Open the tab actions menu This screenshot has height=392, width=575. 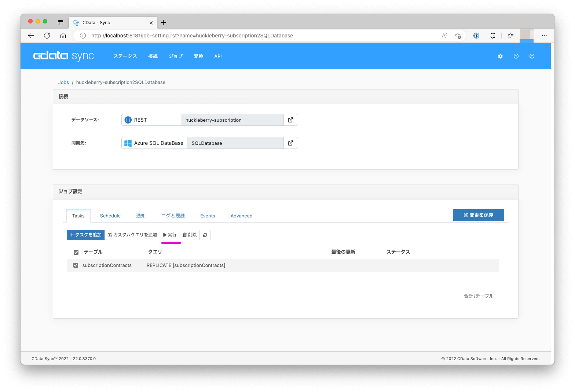(61, 23)
